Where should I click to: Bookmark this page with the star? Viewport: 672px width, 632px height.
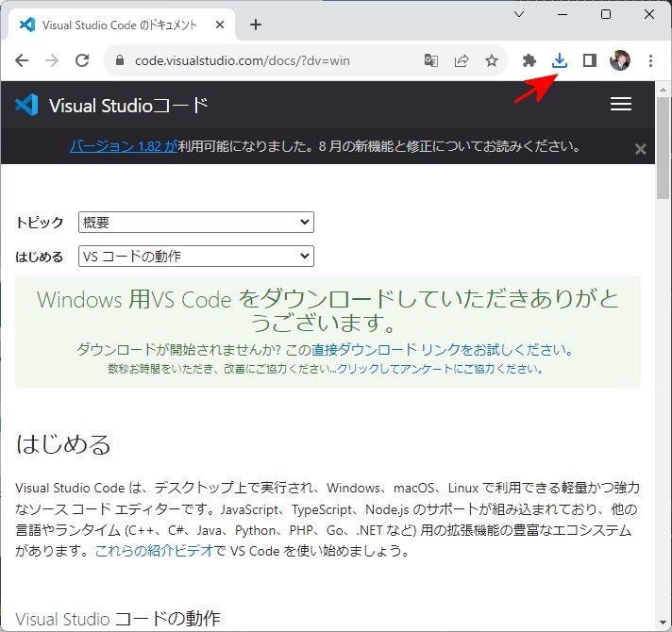pyautogui.click(x=492, y=60)
